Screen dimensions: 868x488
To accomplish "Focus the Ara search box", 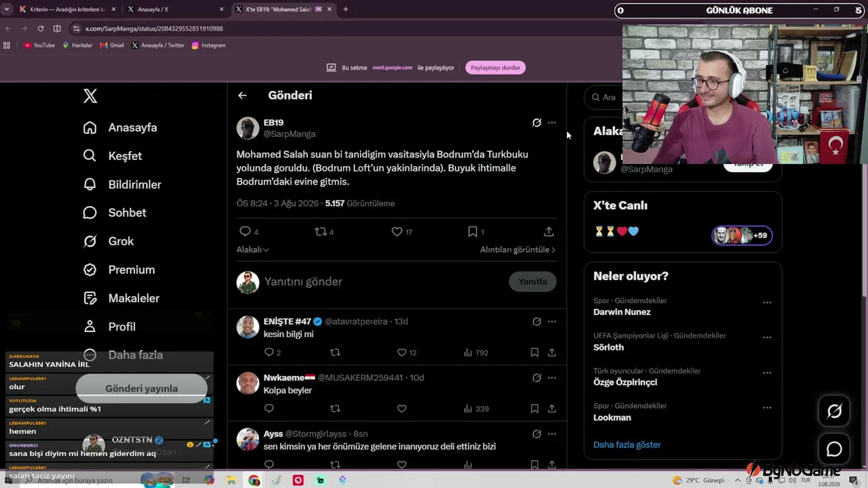I will coord(602,98).
